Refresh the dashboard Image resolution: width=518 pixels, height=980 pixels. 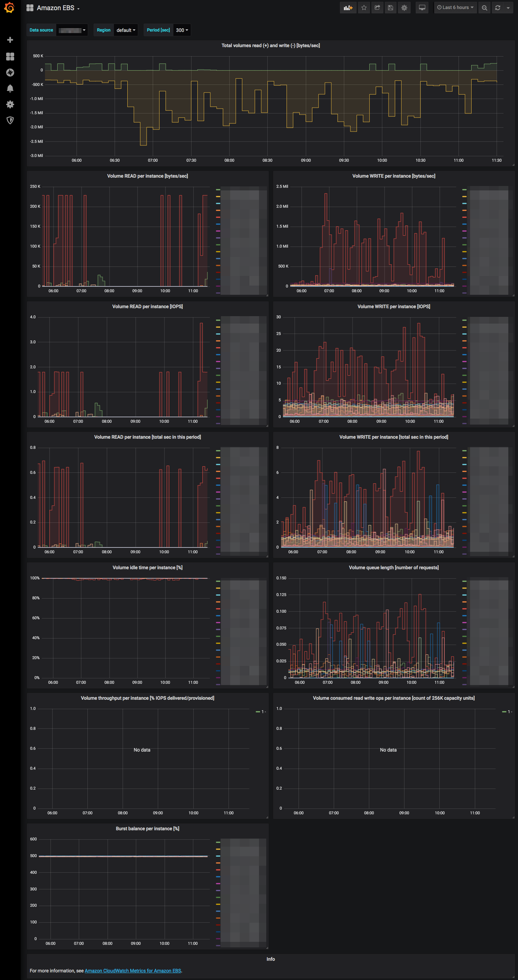[x=497, y=8]
